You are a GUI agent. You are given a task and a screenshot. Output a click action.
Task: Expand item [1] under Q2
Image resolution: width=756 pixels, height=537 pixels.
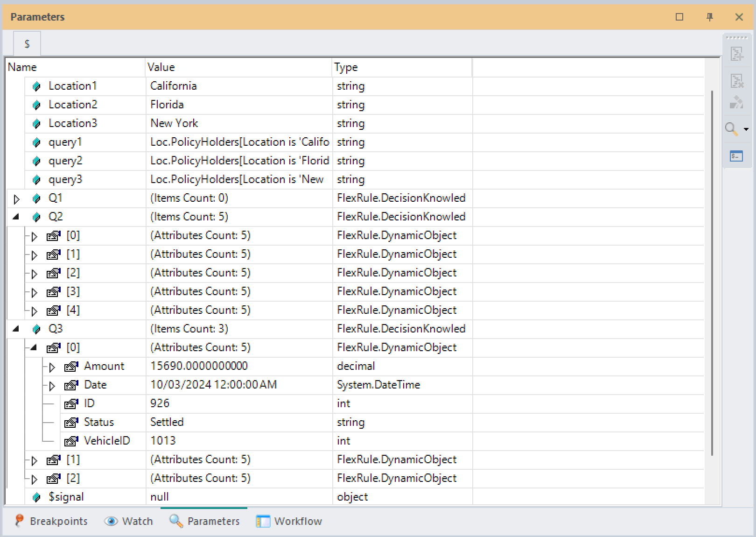pyautogui.click(x=34, y=255)
